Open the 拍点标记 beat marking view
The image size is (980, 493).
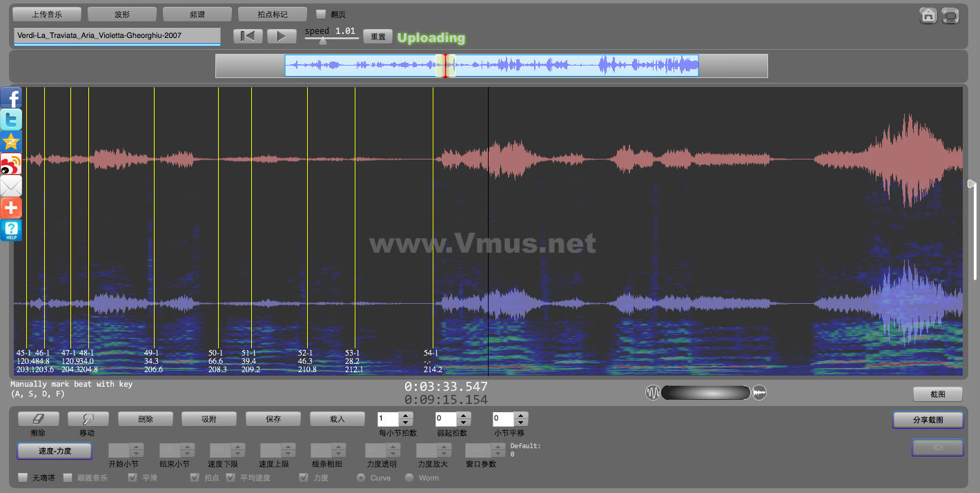(273, 14)
